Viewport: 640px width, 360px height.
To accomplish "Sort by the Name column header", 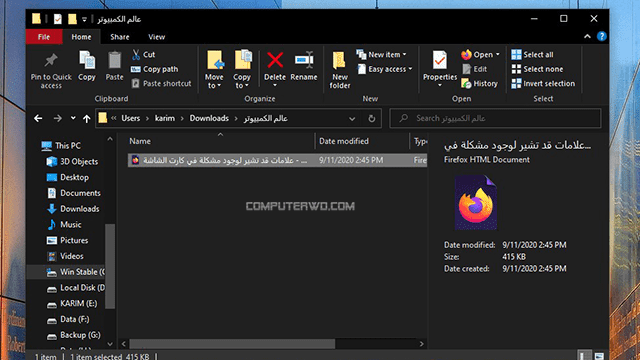I will (x=220, y=141).
